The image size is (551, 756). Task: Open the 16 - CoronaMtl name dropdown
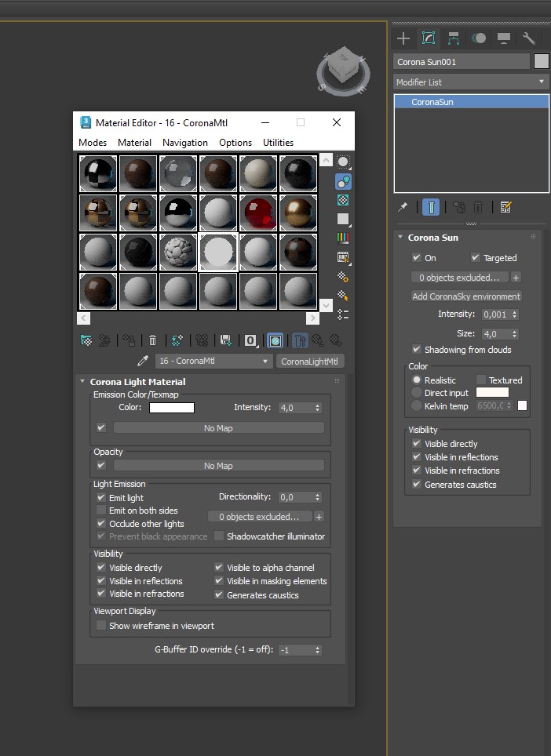pos(213,361)
